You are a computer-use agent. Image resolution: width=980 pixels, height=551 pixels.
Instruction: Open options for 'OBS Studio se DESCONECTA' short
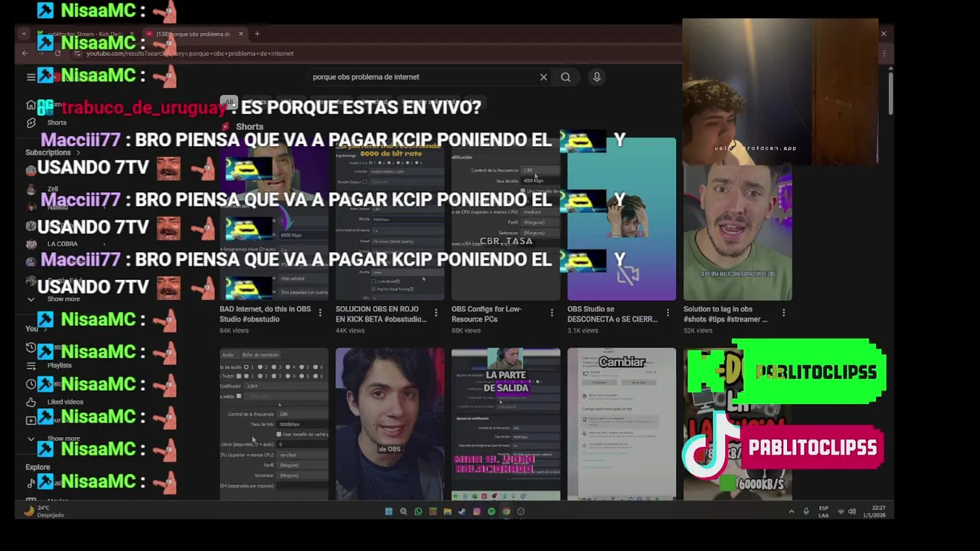668,312
